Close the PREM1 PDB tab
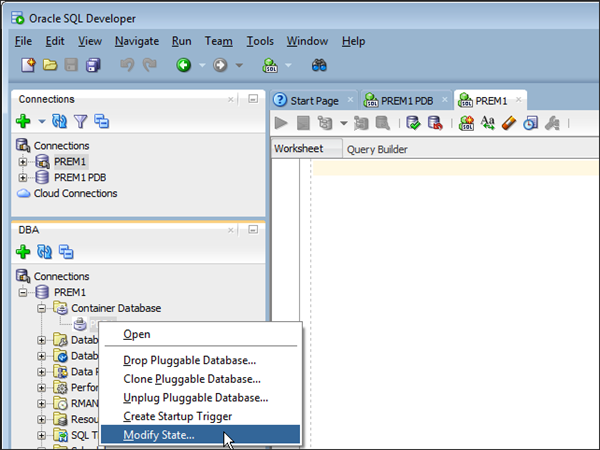The height and width of the screenshot is (450, 600). click(444, 99)
